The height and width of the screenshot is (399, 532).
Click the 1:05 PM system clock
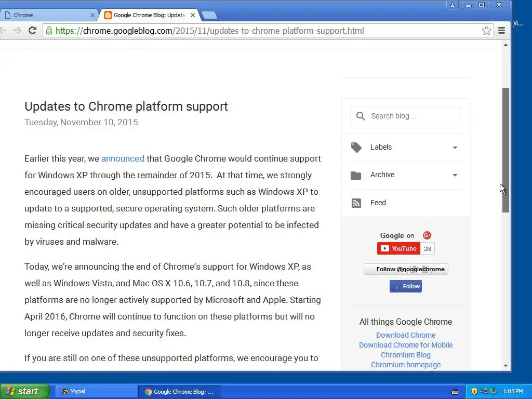pyautogui.click(x=513, y=391)
